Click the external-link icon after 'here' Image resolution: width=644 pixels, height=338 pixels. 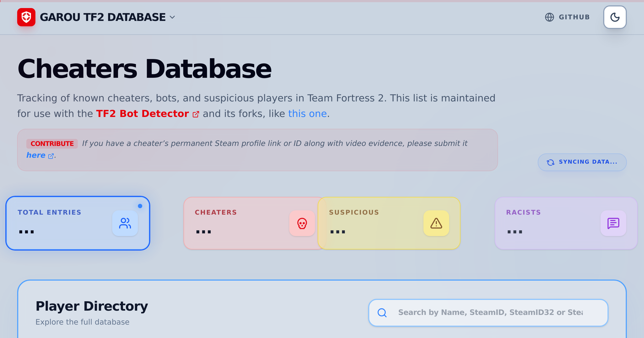coord(51,156)
